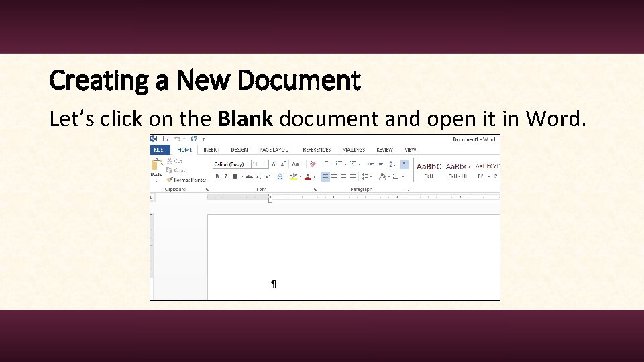Apply the EKU - H1 style
644x362 pixels.
458,171
